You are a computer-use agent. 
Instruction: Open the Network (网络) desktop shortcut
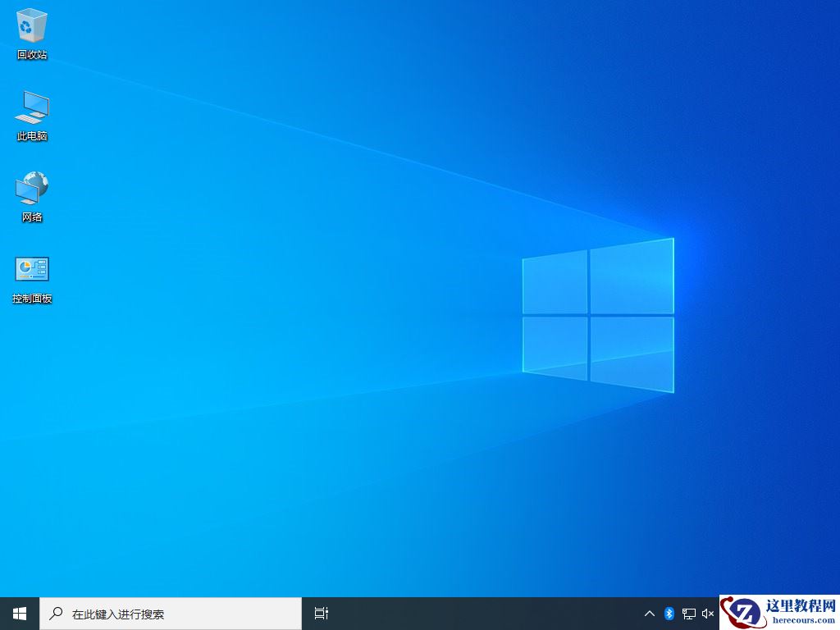[31, 189]
